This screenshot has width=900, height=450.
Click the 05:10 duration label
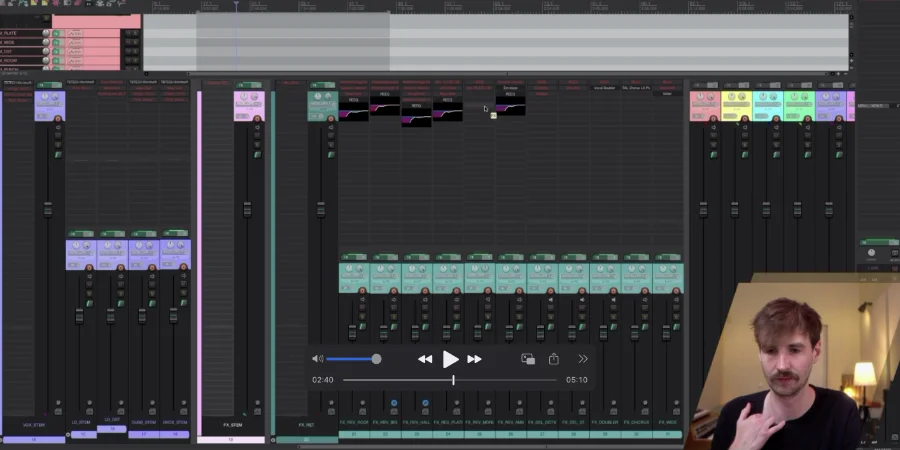pos(576,380)
